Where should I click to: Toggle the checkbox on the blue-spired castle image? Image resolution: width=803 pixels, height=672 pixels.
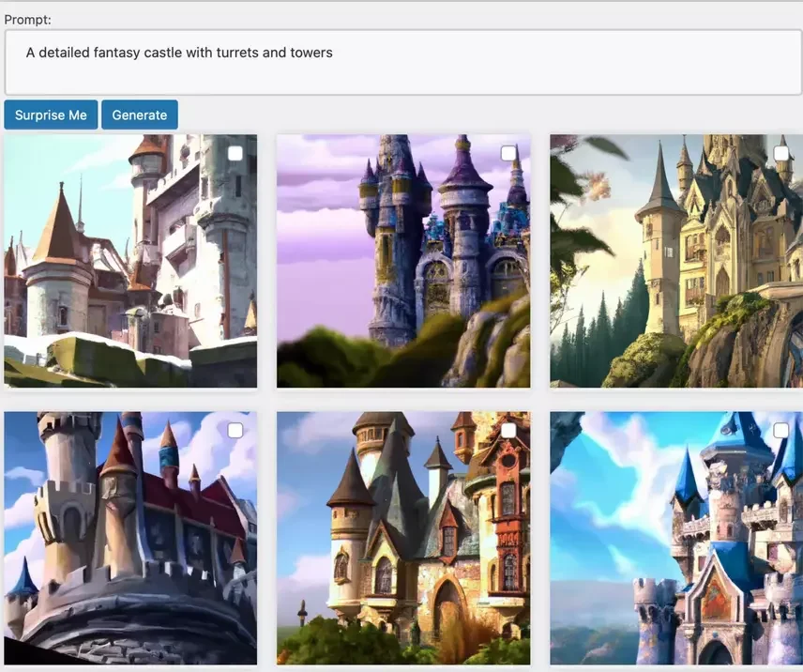tap(781, 431)
